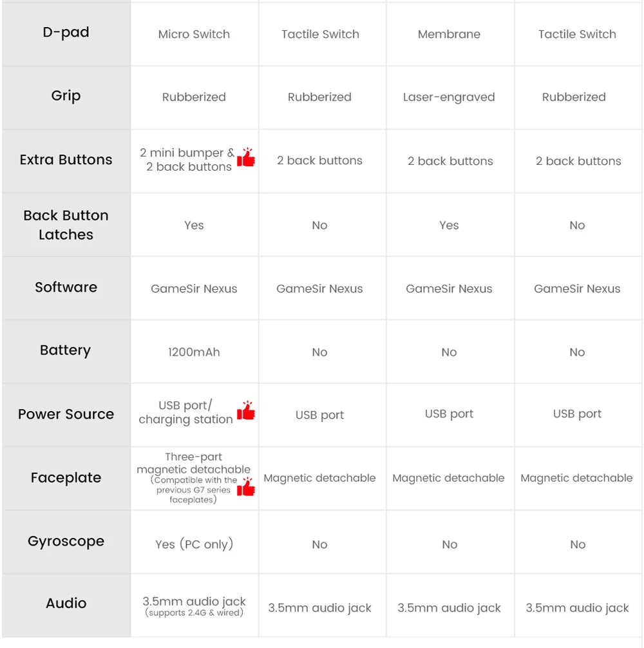Click thumbs-up icon in Three-part magnetic detachable cell
644x648 pixels.
coord(246,487)
